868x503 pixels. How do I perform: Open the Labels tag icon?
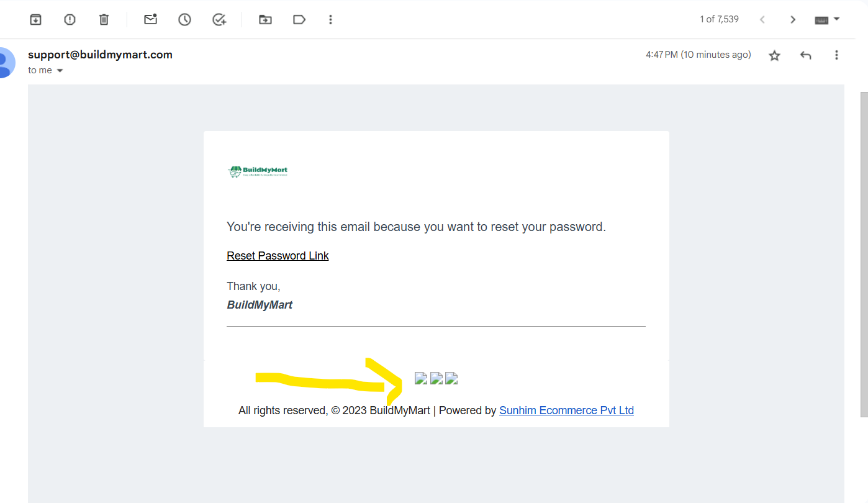(x=299, y=19)
